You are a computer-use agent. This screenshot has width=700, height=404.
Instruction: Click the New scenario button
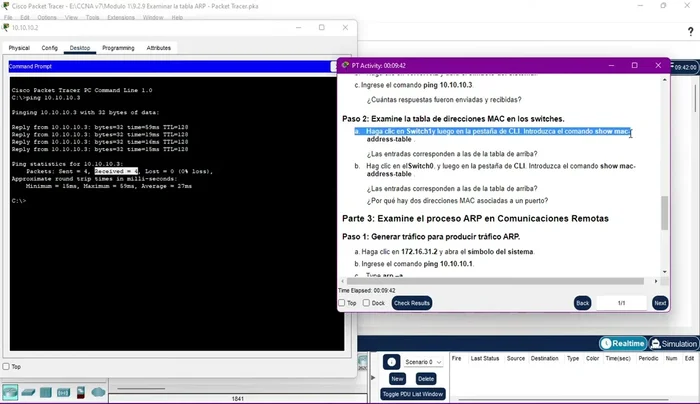coord(397,379)
